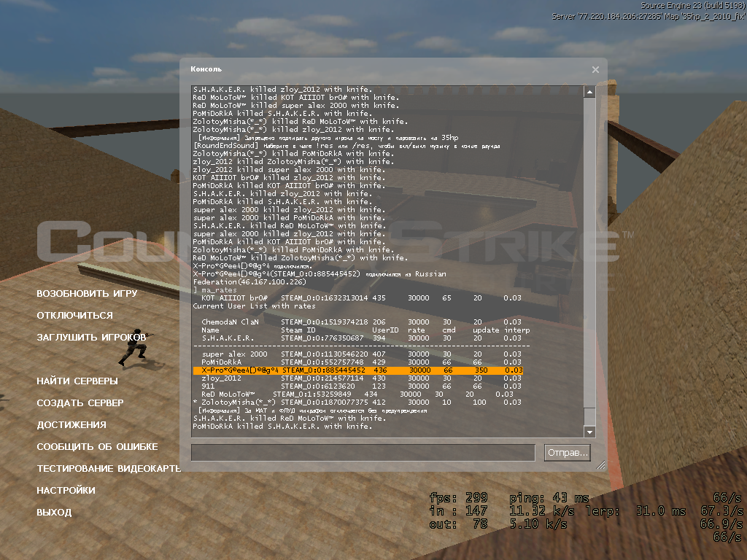
Task: Choose ОТКЛЮЧИТЬСЯ from the menu
Action: pos(75,315)
